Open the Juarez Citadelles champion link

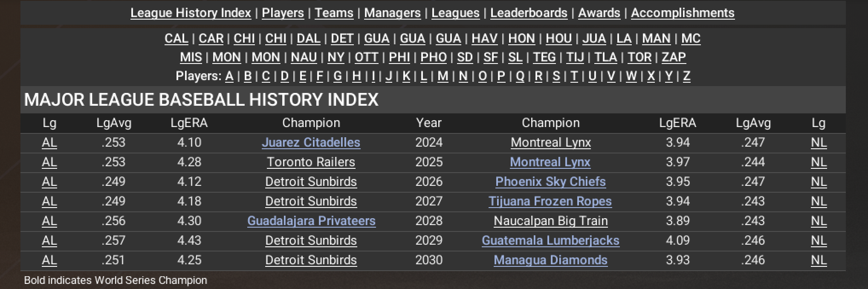(x=311, y=142)
